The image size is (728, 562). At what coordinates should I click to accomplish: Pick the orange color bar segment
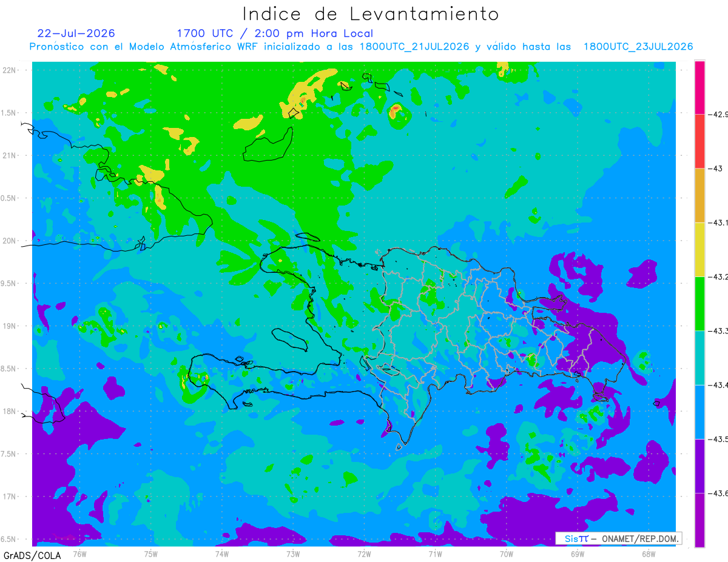699,195
